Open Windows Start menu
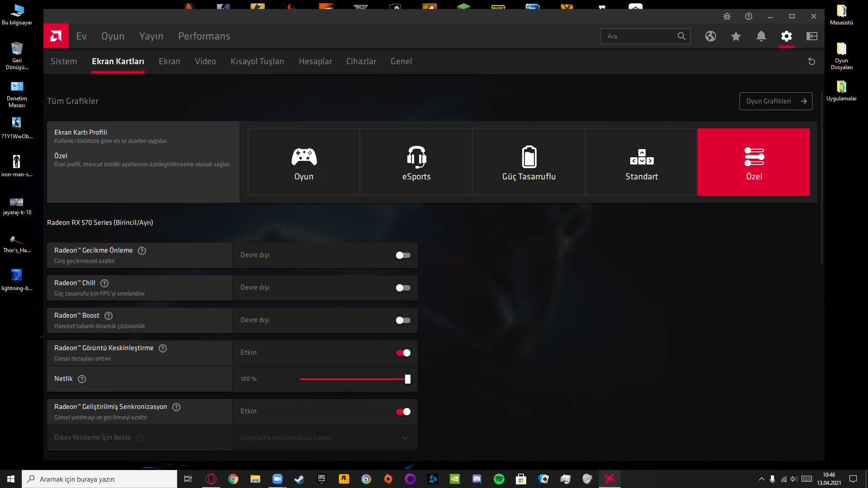Image resolution: width=868 pixels, height=488 pixels. click(11, 479)
